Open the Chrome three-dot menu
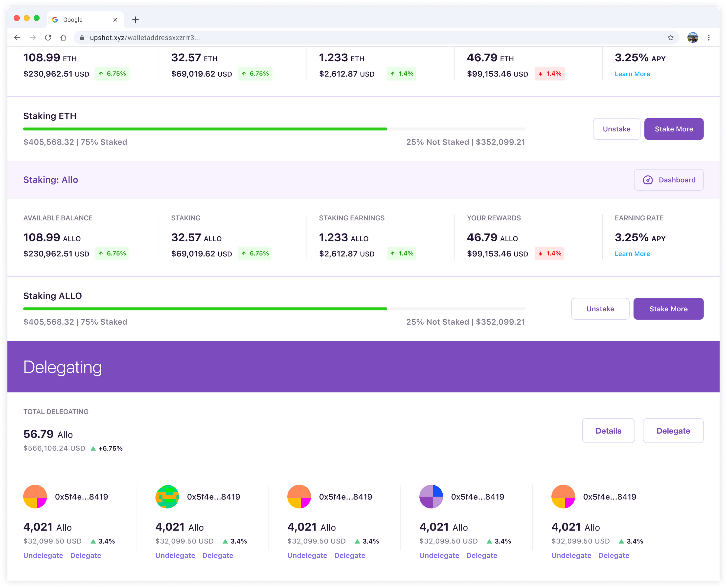Image resolution: width=727 pixels, height=588 pixels. point(709,38)
